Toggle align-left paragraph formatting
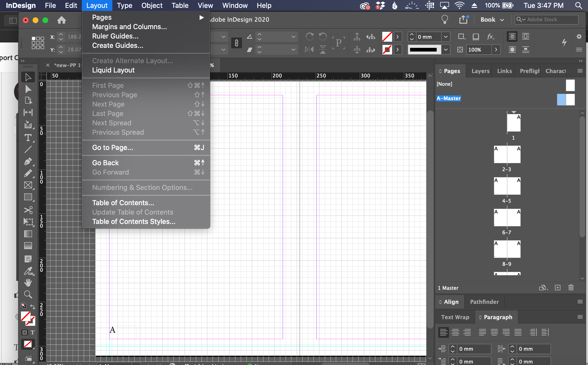This screenshot has height=365, width=588. coord(444,332)
